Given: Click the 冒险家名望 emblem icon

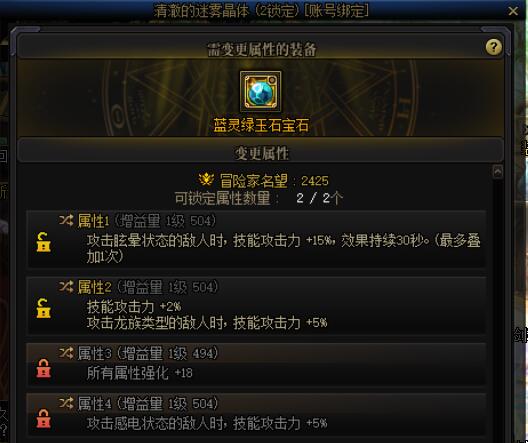Looking at the screenshot, I should (206, 180).
